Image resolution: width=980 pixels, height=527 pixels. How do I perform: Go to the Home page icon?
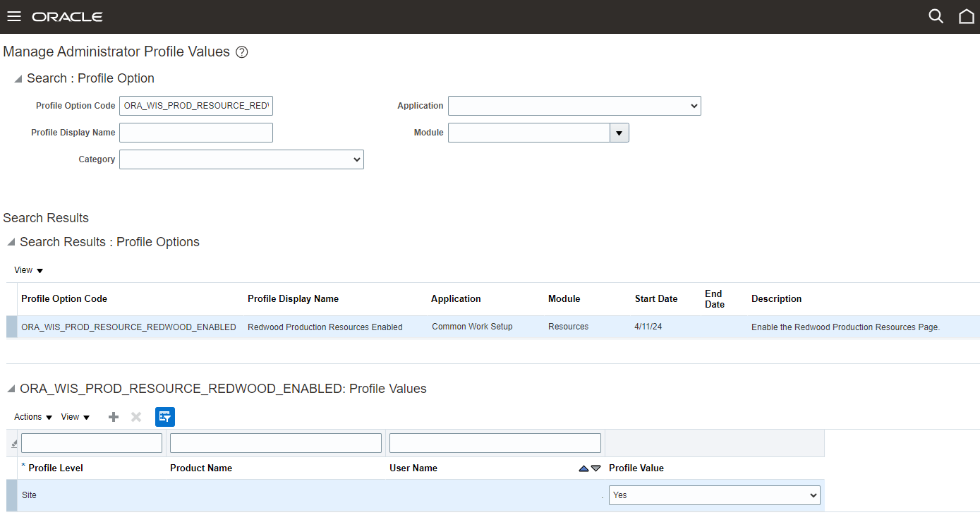[x=966, y=16]
